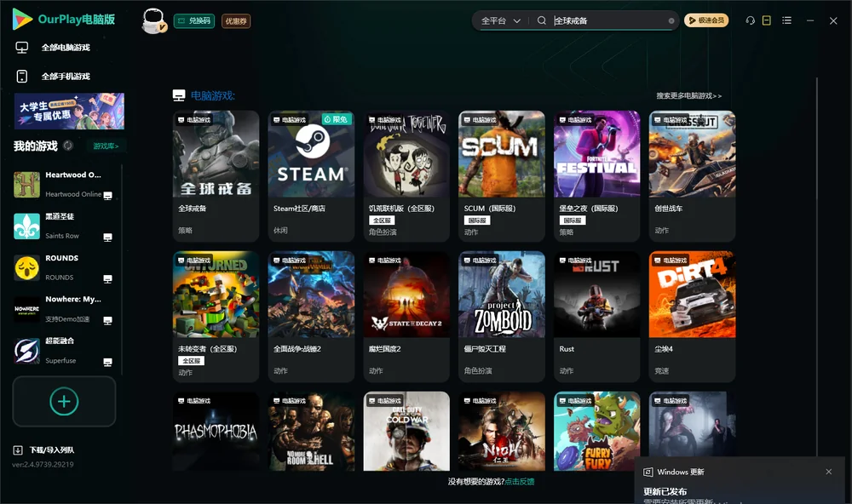Open the Furry Fury game card
This screenshot has width=852, height=504.
[596, 432]
